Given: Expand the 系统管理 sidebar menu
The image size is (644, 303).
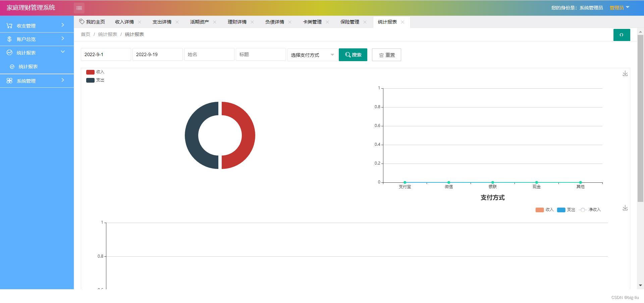Looking at the screenshot, I should [x=37, y=81].
